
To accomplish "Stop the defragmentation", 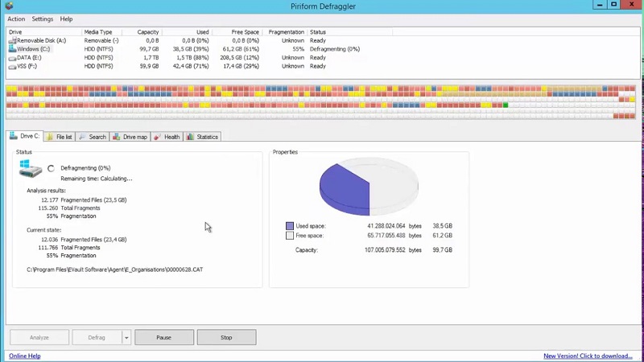I will [226, 337].
